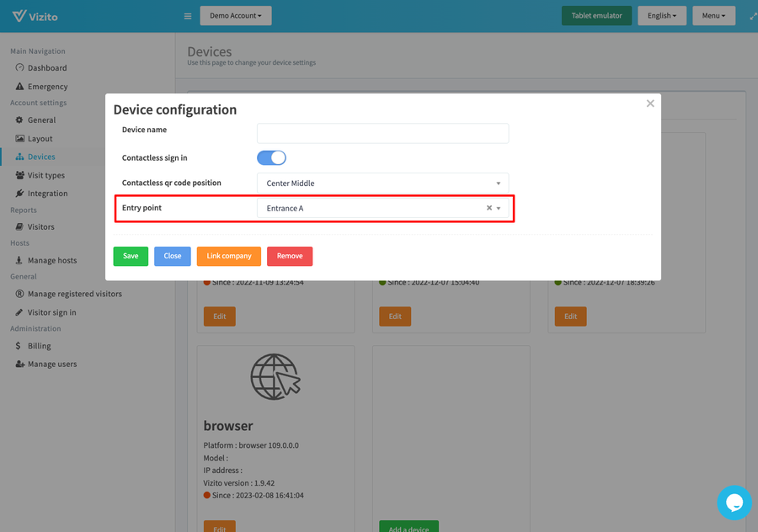The width and height of the screenshot is (758, 532).
Task: Click the hamburger menu icon
Action: pyautogui.click(x=187, y=16)
